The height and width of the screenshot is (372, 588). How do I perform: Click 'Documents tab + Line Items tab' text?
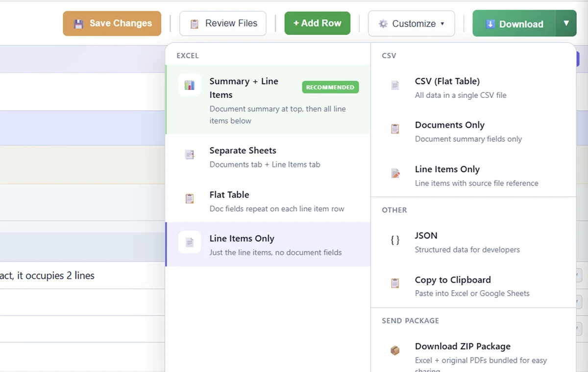265,164
